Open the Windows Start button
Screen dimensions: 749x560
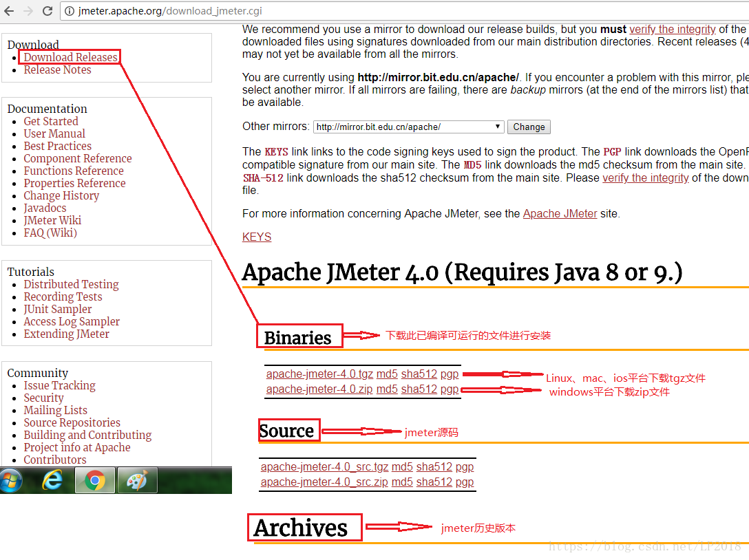11,480
